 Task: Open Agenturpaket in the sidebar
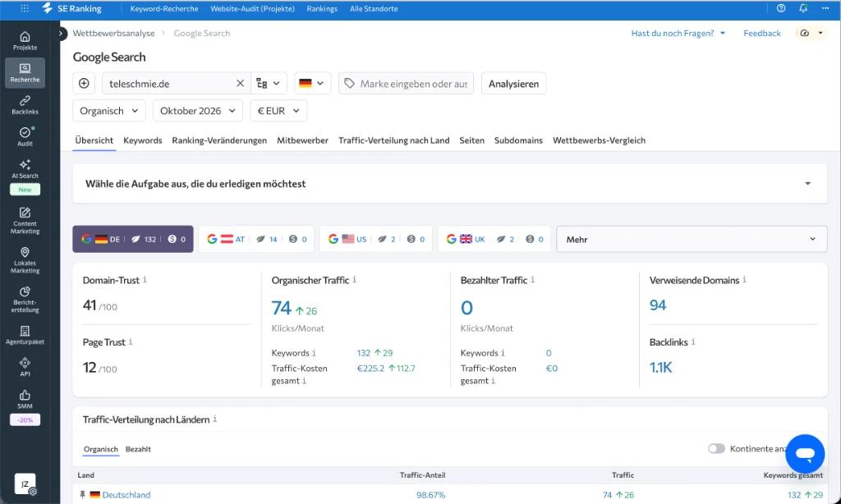25,335
